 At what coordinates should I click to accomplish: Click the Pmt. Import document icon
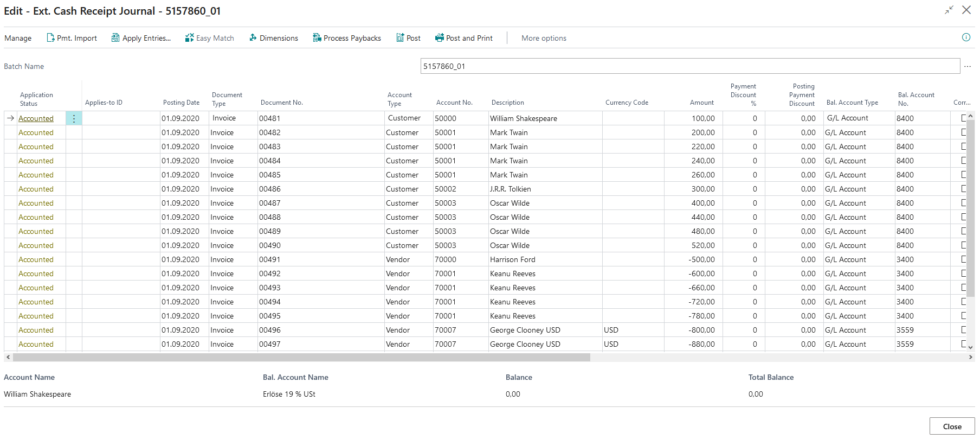coord(50,38)
